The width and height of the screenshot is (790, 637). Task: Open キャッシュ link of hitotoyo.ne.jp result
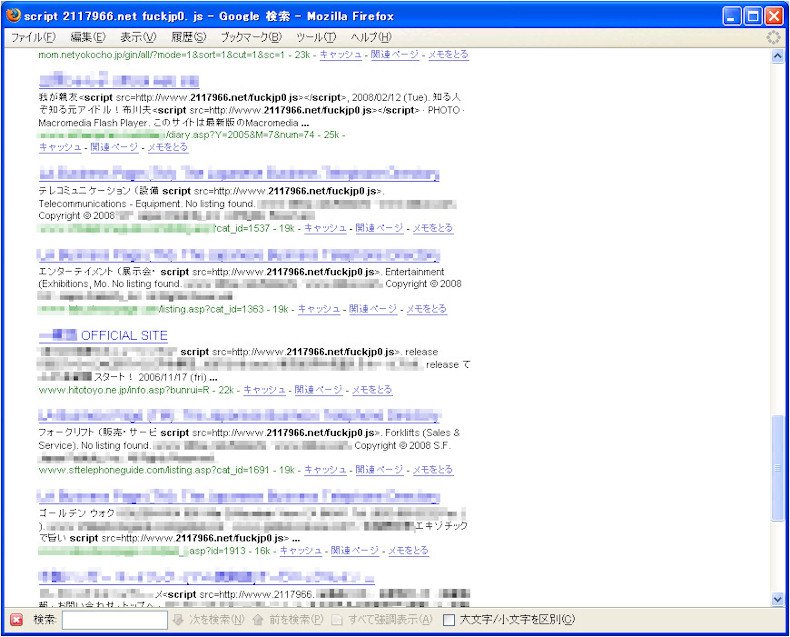(x=265, y=390)
